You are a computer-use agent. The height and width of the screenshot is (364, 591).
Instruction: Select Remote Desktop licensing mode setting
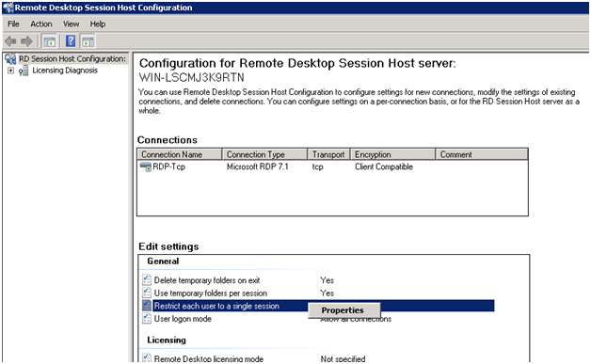click(x=209, y=358)
